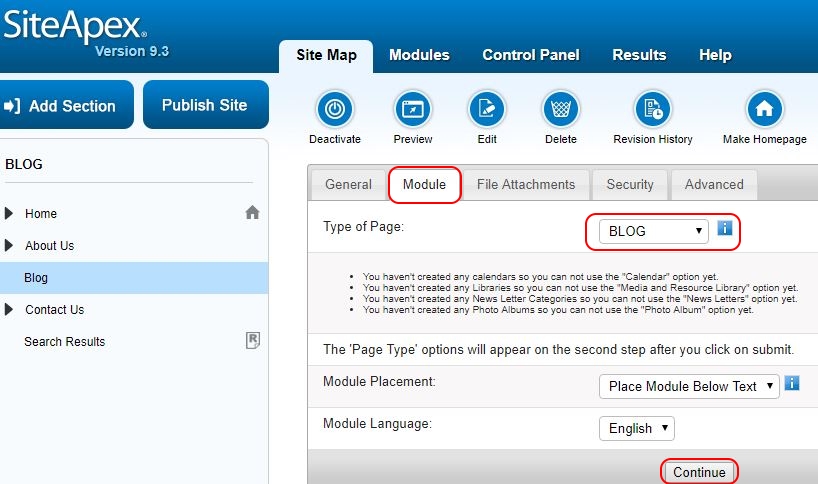Expand the Home tree node arrow
818x484 pixels.
[8, 213]
